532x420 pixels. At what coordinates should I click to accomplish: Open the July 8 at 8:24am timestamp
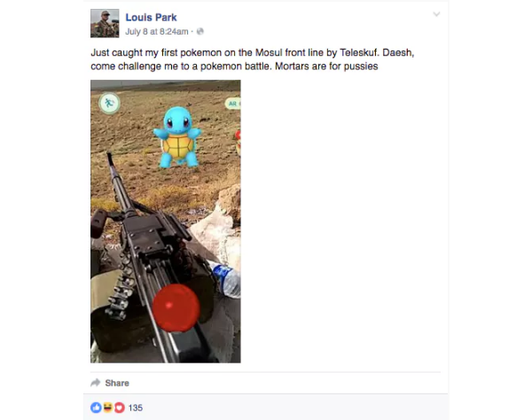pyautogui.click(x=157, y=32)
